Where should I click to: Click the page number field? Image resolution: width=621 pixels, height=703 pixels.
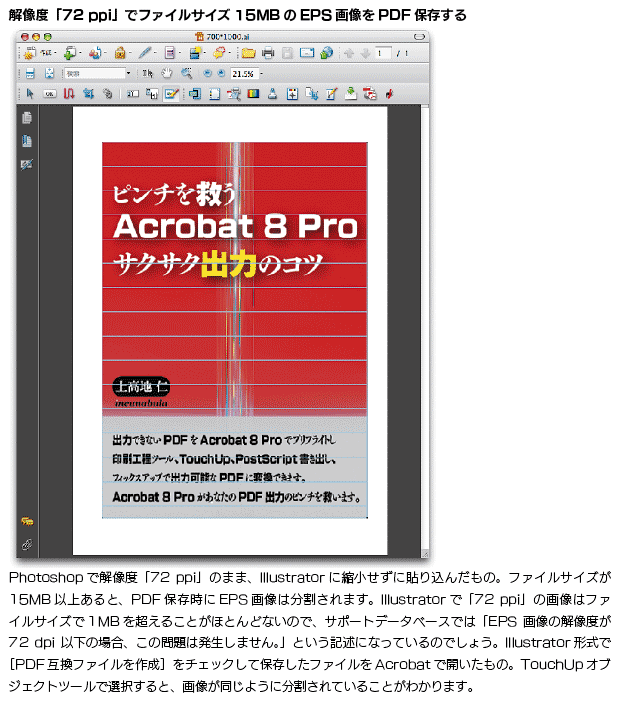click(383, 53)
